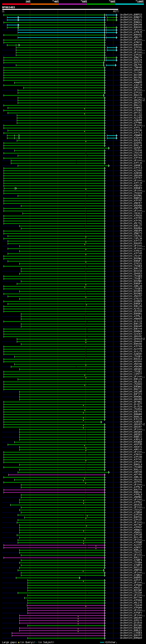Image resolution: width=146 pixels, height=644 pixels.
Task: Select the UniRef100_A5BYZ0 label
Action: point(131,186)
